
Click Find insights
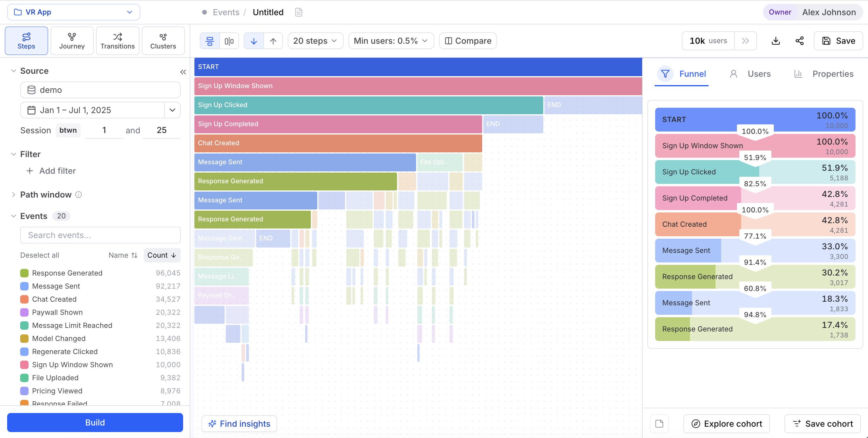[239, 423]
